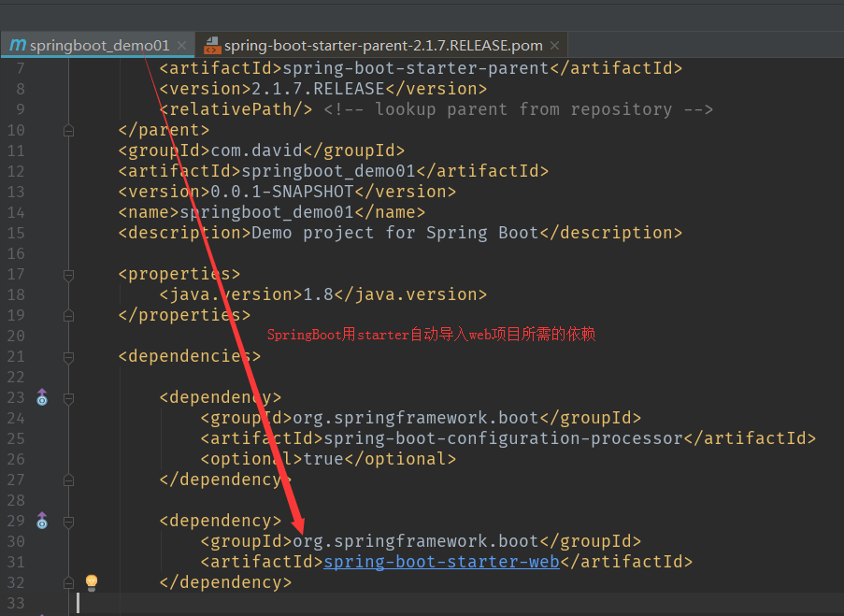The image size is (844, 616).
Task: Click springboot_demo01 artifactId on line 12
Action: click(x=328, y=171)
